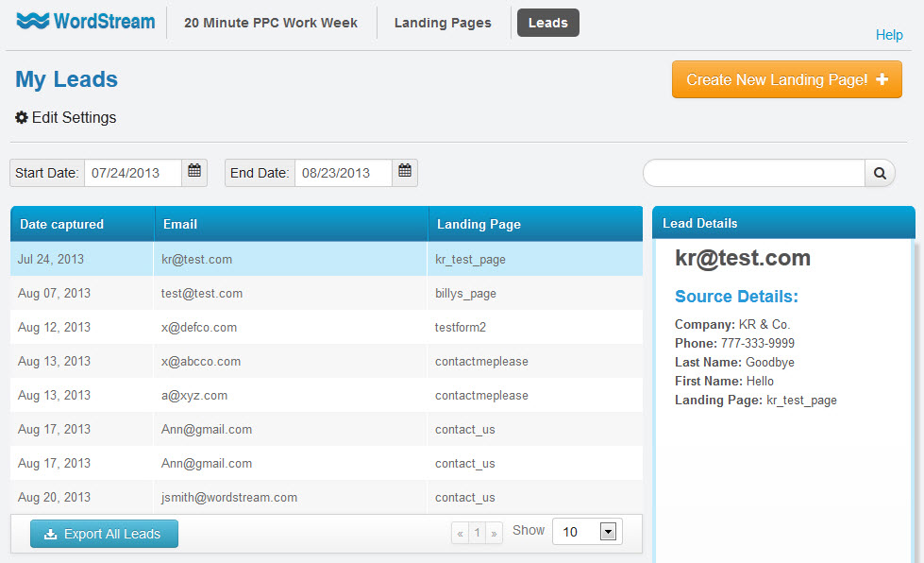Click the search magnifier button

click(x=880, y=173)
